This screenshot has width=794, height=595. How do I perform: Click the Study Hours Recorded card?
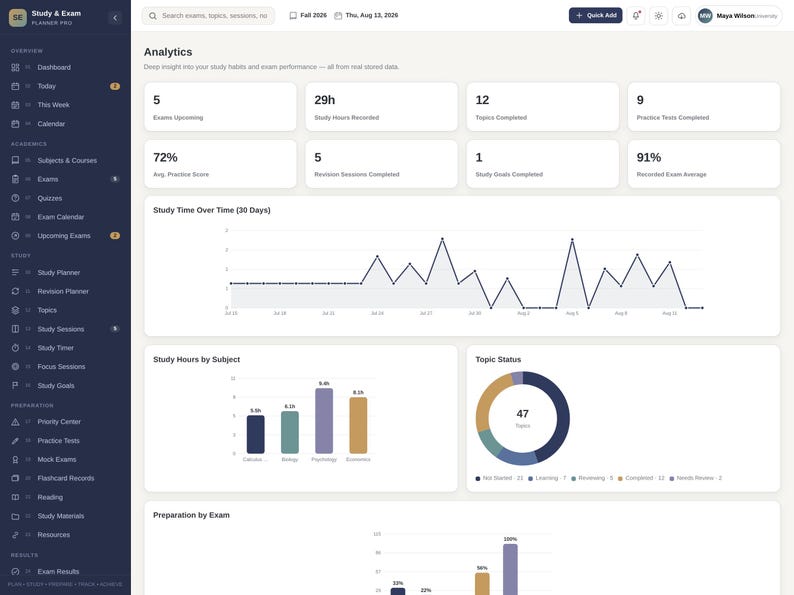tap(381, 107)
